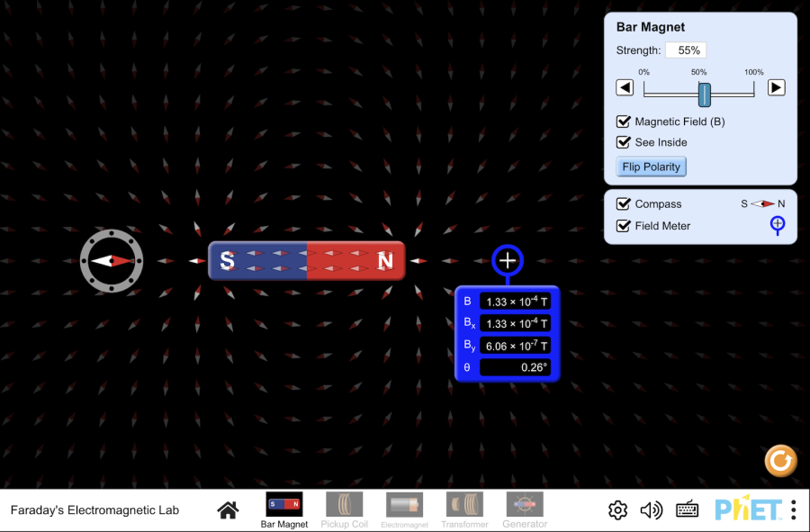Click the compass on the left
Image resolution: width=810 pixels, height=532 pixels.
click(112, 261)
